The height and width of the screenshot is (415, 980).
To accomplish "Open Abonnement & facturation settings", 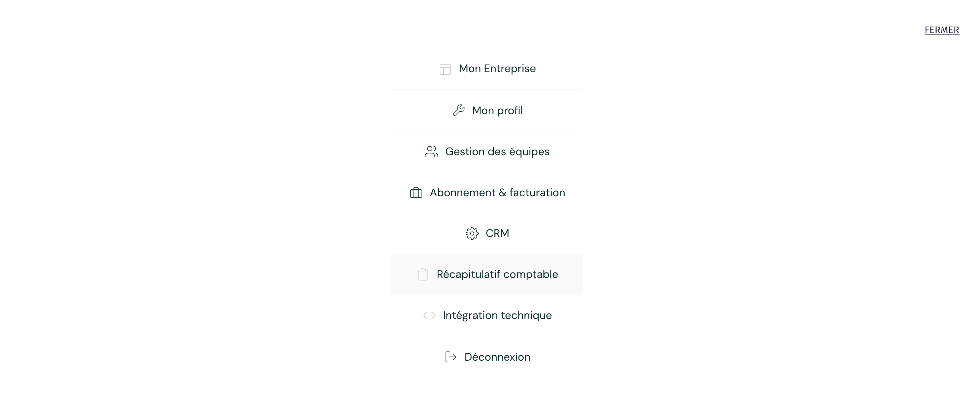I will tap(497, 193).
